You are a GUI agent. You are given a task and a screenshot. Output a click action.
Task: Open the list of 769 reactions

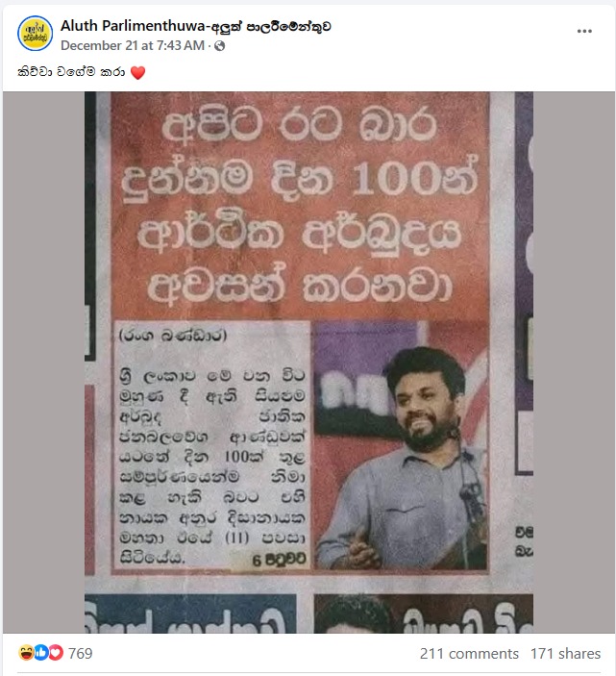tap(80, 653)
